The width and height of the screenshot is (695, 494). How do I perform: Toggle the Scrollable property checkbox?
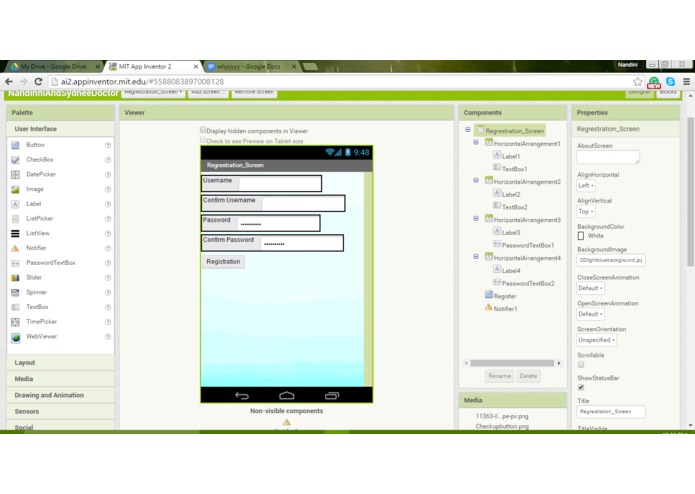(581, 364)
